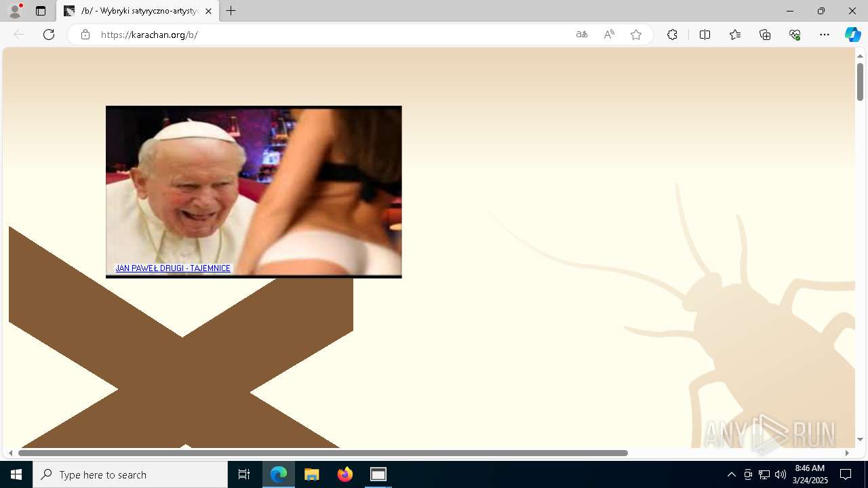This screenshot has width=868, height=488.
Task: Close the /b/ Wybryki tab
Action: pos(208,11)
